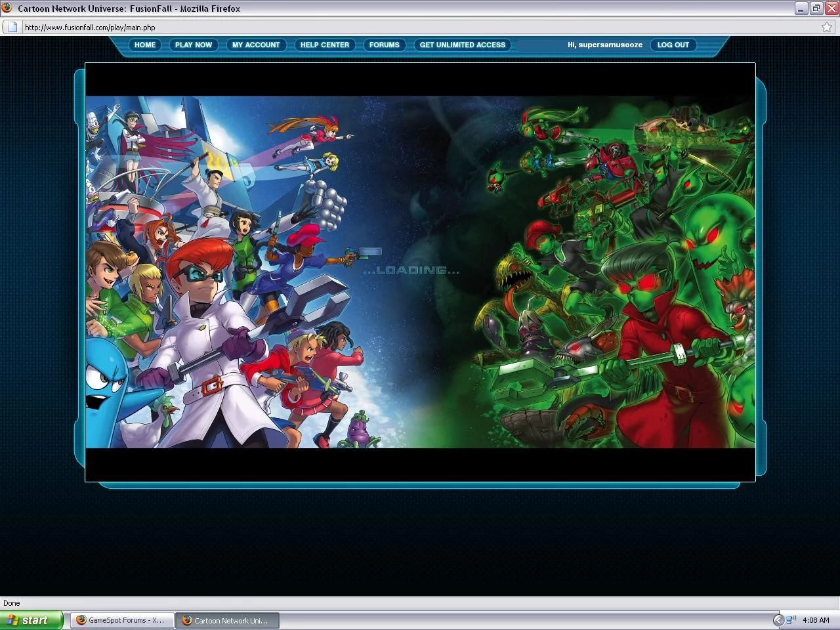Switch to GameSpot Forums taskbar window
Viewport: 840px width, 630px height.
[121, 620]
